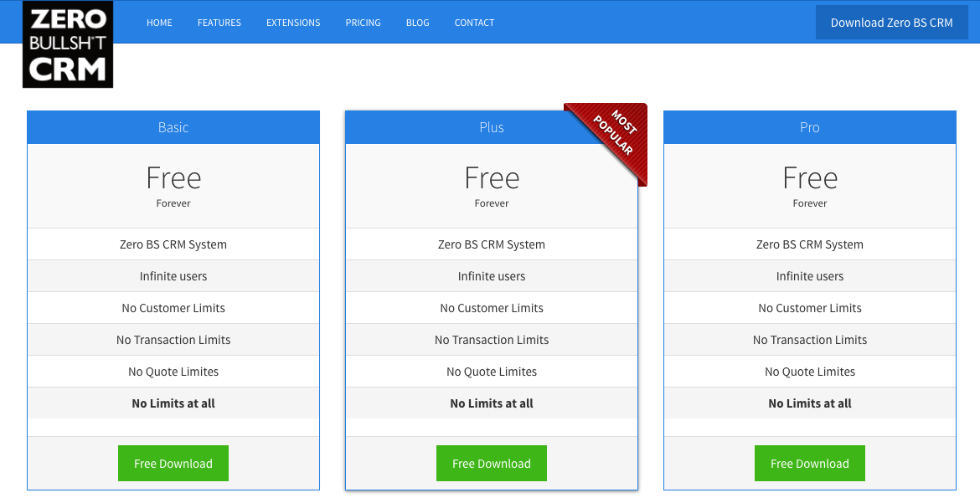Click Infinite users in Pro column
The height and width of the screenshot is (503, 980).
click(809, 276)
